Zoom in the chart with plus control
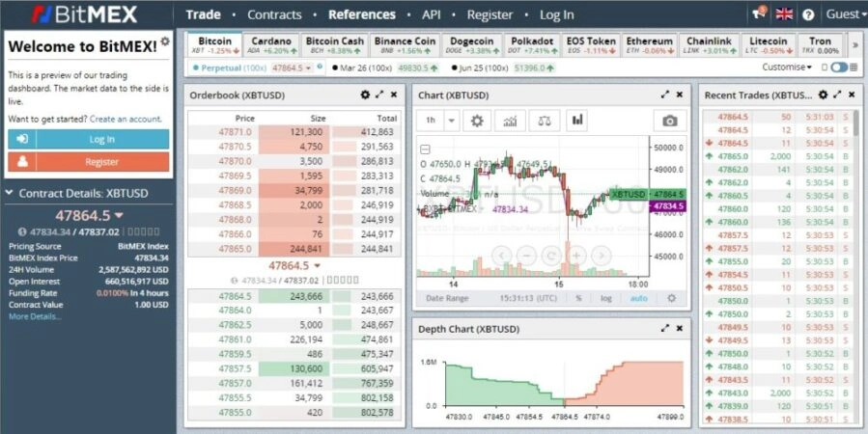The image size is (868, 434). point(576,256)
